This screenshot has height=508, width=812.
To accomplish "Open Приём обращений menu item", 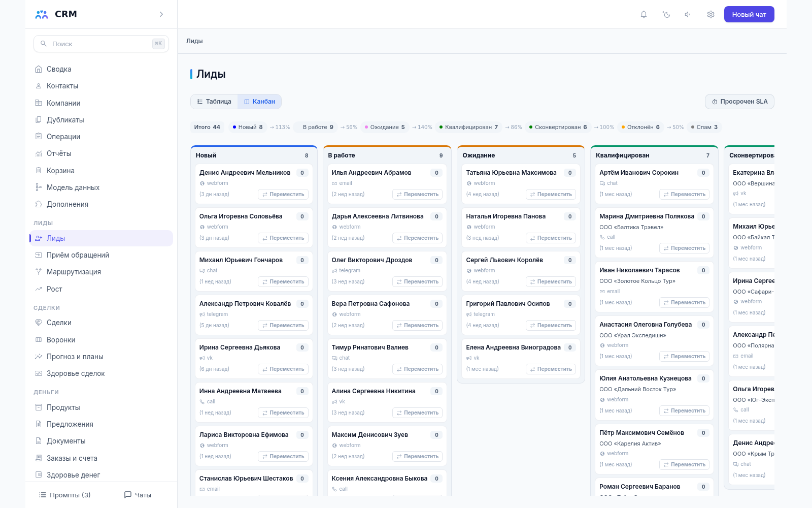I will tap(101, 255).
